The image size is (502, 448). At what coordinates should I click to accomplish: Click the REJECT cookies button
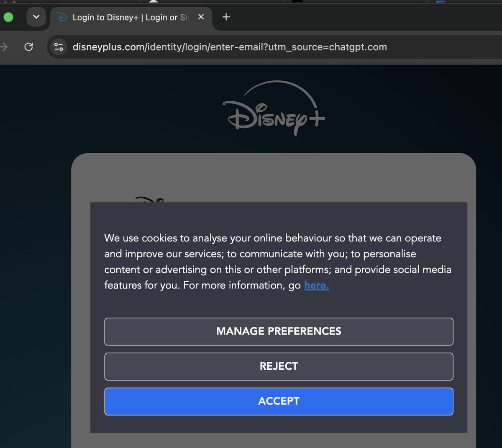(279, 366)
